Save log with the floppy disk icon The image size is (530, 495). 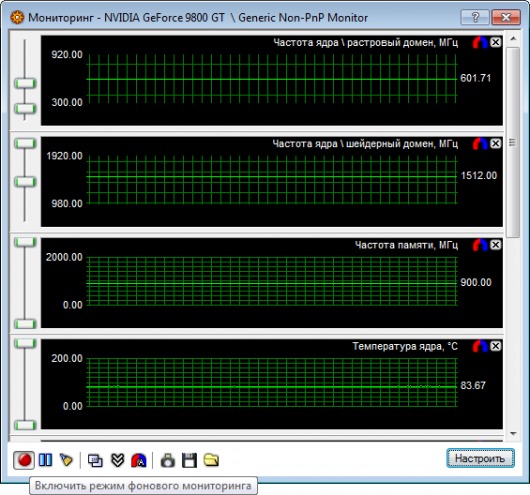[189, 461]
